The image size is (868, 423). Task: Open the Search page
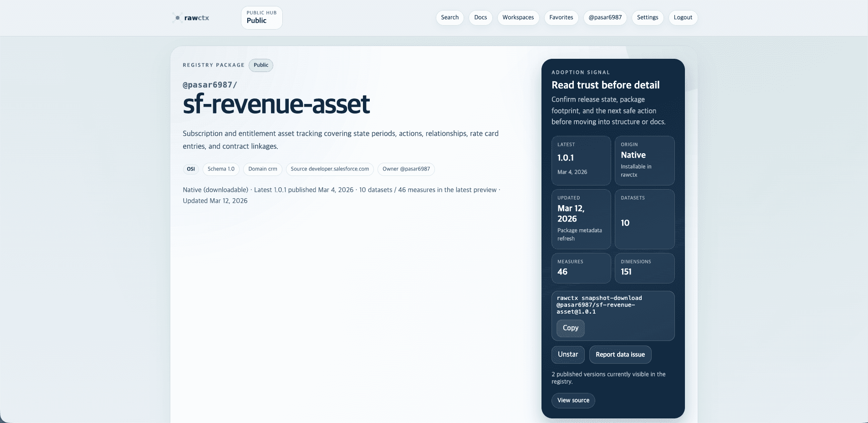449,18
